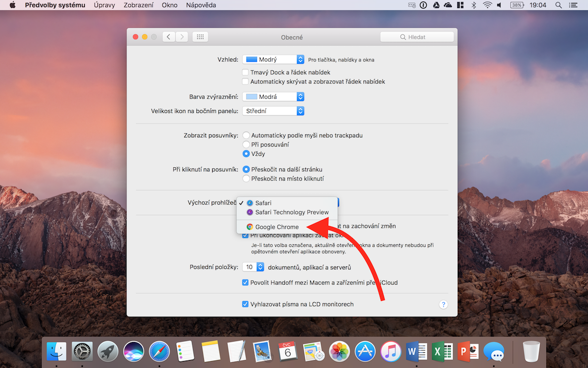588x368 pixels.
Task: Open Barva zvýraznění Modrá dropdown
Action: click(273, 97)
